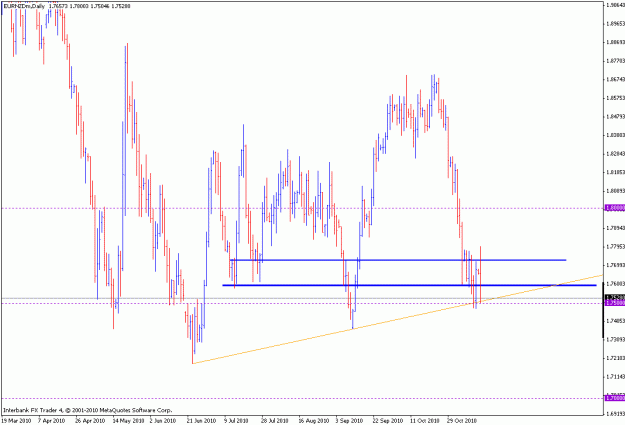Click the 1.8479 price scale label
The height and width of the screenshot is (425, 625).
(615, 116)
